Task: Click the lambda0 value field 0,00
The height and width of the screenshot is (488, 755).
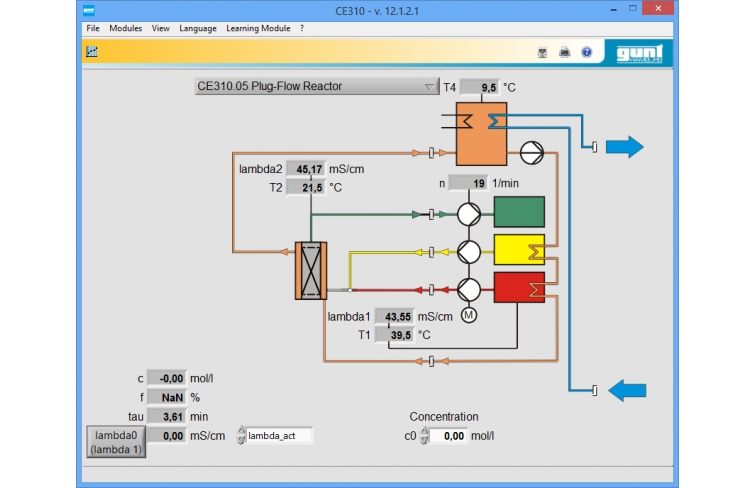Action: (167, 436)
